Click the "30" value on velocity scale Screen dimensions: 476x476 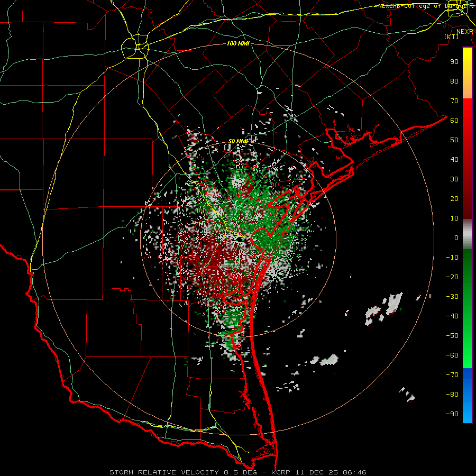tap(454, 179)
